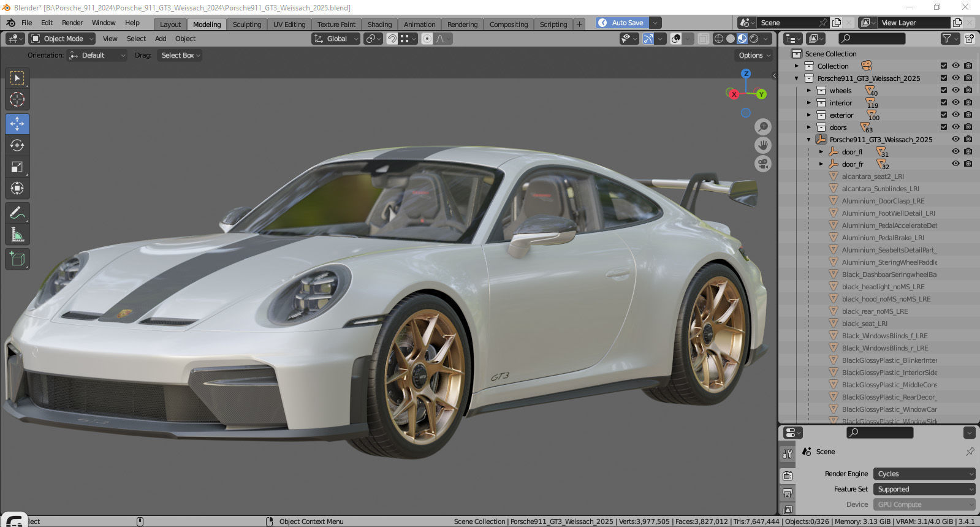Select rendered viewport shading

click(754, 39)
